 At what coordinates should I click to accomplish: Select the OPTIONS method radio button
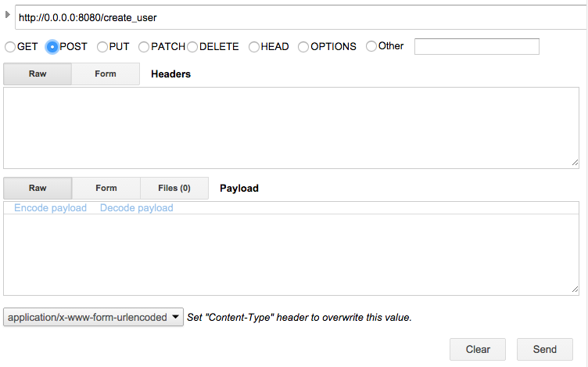[x=303, y=47]
